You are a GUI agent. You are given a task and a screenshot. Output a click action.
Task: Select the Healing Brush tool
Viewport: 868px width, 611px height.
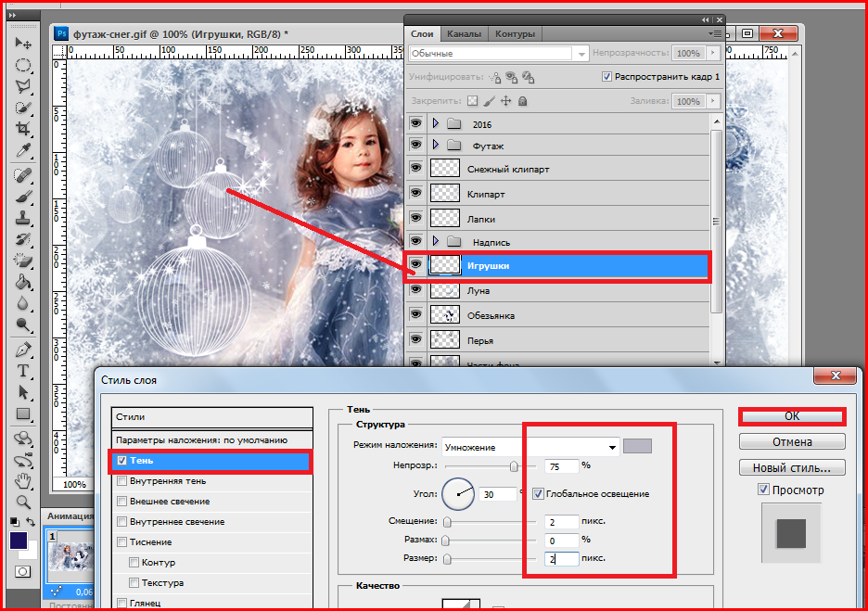[23, 175]
